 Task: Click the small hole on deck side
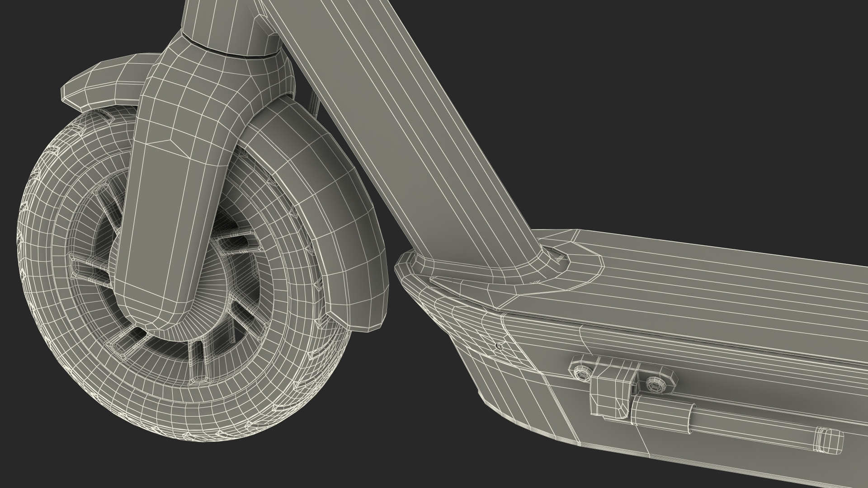499,347
